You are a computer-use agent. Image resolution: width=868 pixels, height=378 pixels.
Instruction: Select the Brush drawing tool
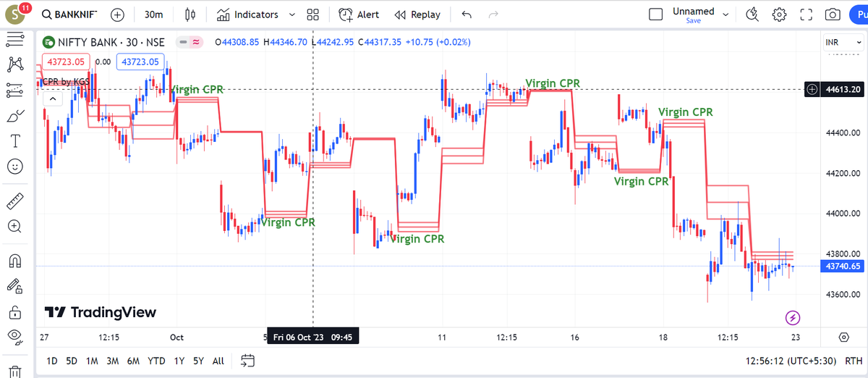coord(14,116)
